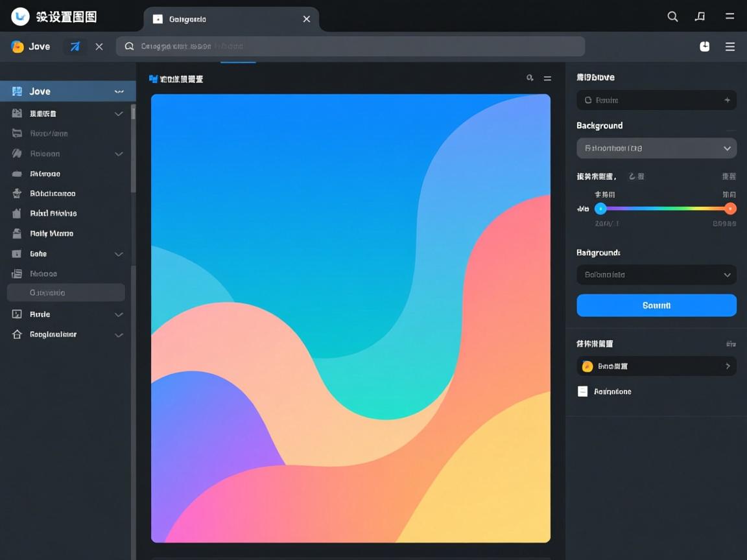Image resolution: width=747 pixels, height=560 pixels.
Task: Select the open tab in the top tab bar
Action: pyautogui.click(x=230, y=19)
